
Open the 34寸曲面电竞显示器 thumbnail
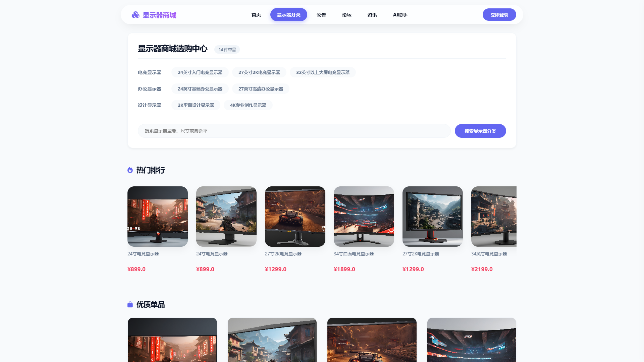[364, 217]
